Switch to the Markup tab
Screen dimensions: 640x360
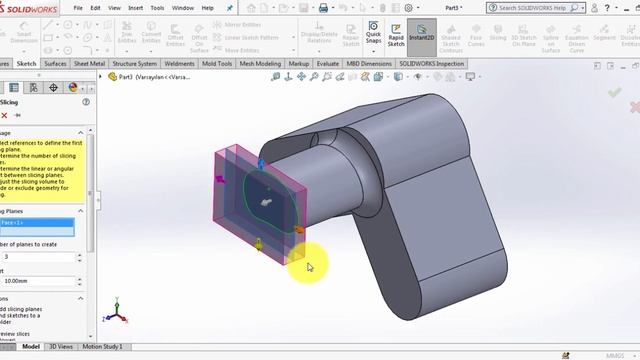click(x=299, y=64)
